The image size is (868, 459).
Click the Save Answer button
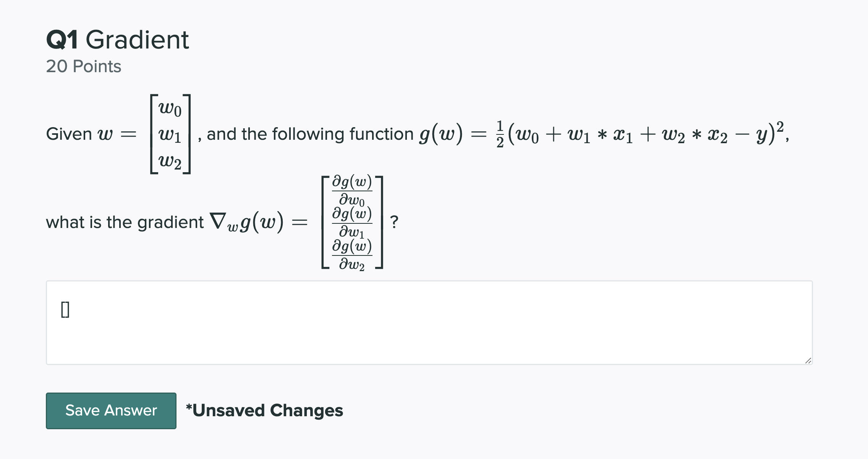pyautogui.click(x=111, y=411)
